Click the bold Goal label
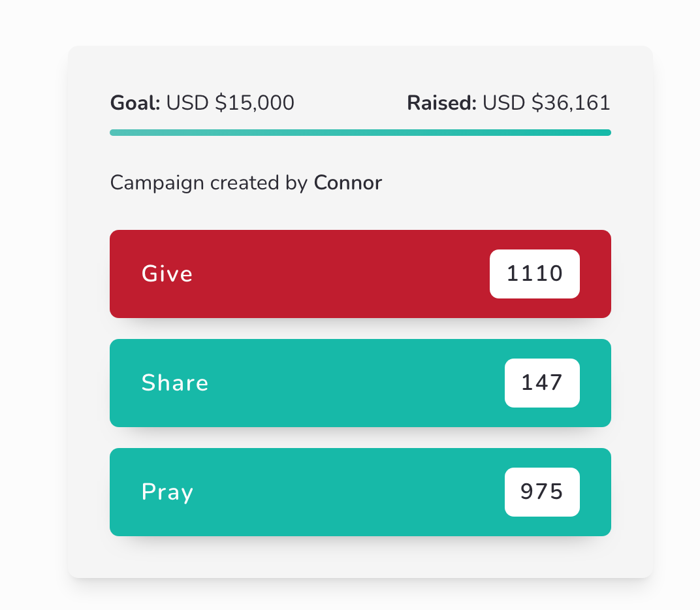Image resolution: width=700 pixels, height=610 pixels. (x=135, y=103)
